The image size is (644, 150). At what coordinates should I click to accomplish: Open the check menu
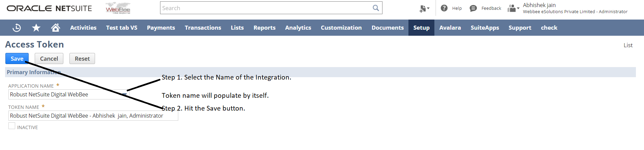pos(549,28)
